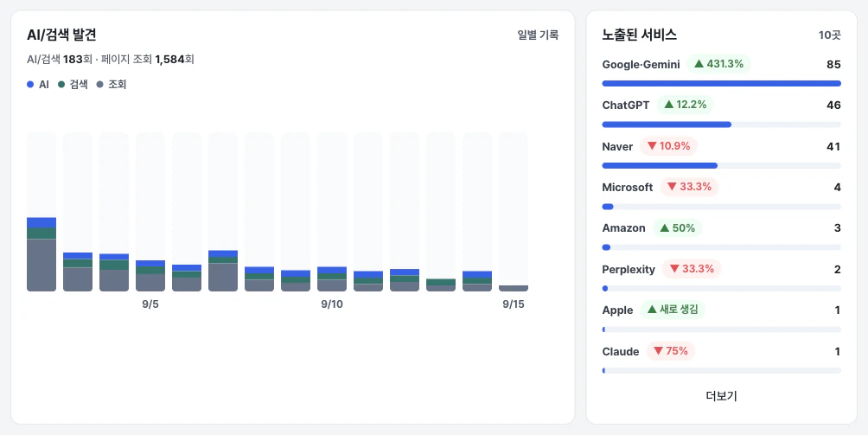Viewport: 868px width, 435px height.
Task: Click the ChatGPT count 46
Action: pos(833,106)
